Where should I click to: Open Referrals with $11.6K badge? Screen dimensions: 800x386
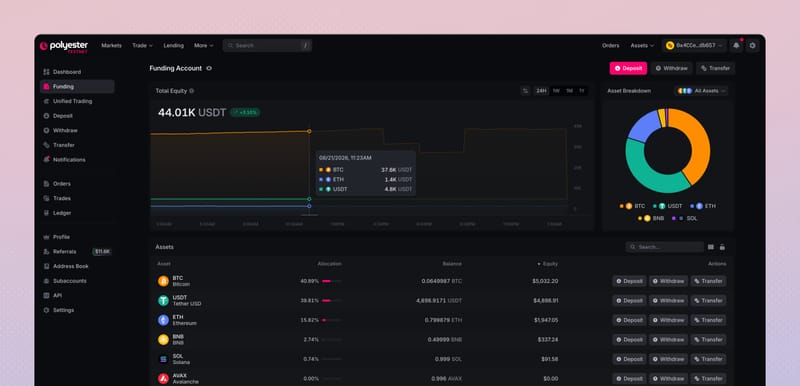[x=77, y=252]
